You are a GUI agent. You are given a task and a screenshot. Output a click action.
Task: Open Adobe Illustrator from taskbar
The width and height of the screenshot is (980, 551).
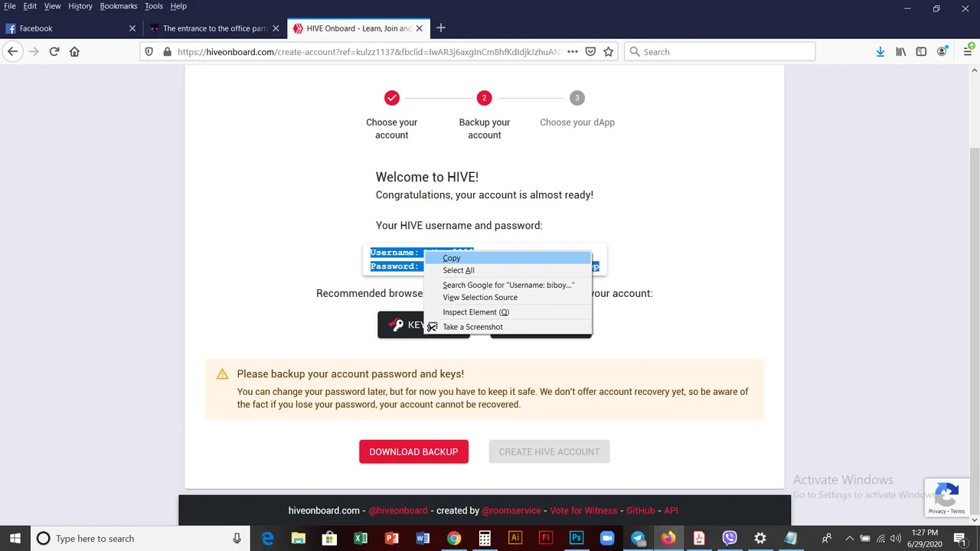515,538
